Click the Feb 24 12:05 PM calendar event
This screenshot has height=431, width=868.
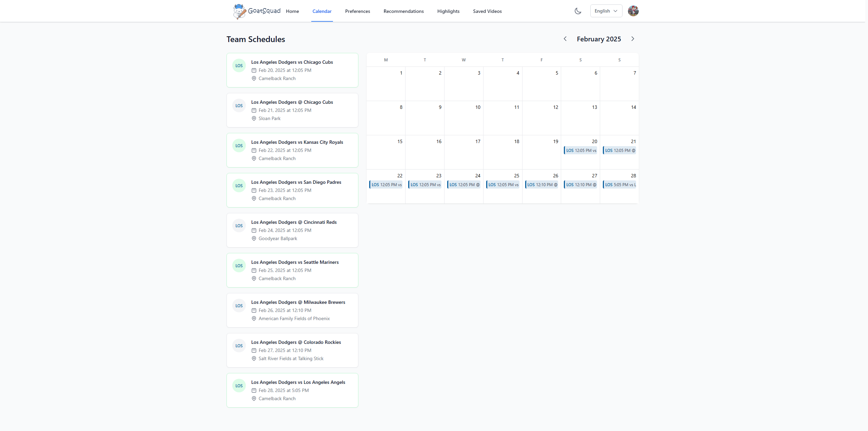pos(464,185)
